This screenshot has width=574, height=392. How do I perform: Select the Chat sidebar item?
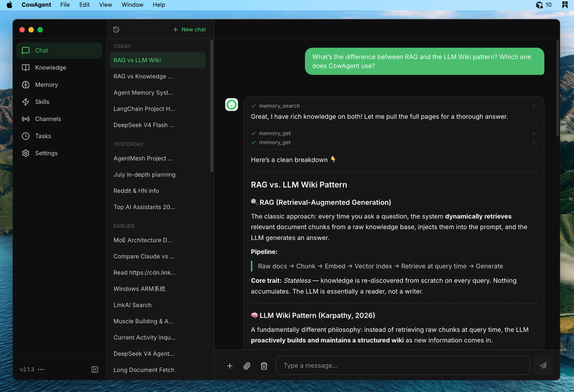[x=59, y=50]
